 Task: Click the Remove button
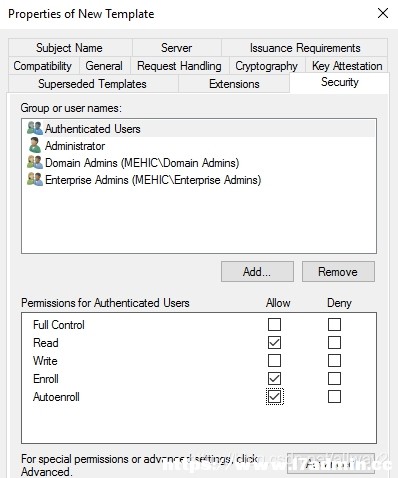point(338,271)
